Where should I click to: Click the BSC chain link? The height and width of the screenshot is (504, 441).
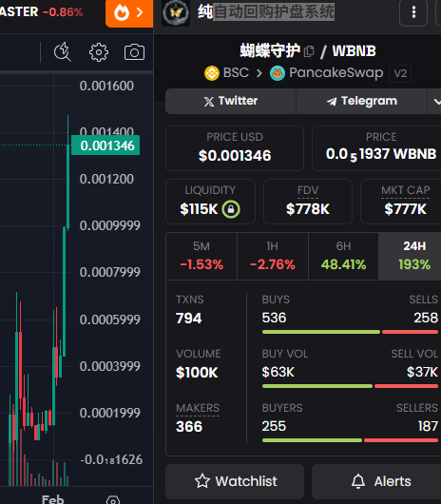click(x=226, y=73)
